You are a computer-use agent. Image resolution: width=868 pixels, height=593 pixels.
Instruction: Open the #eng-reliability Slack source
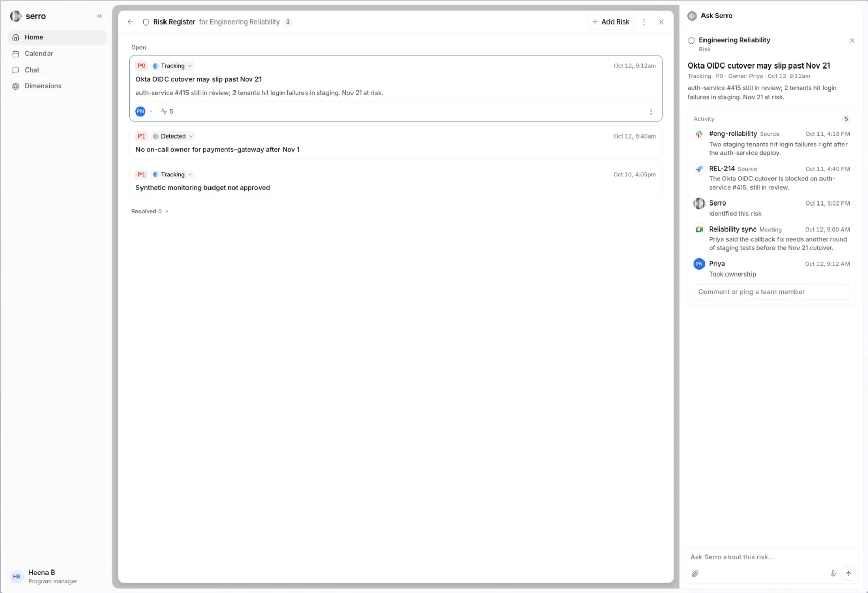point(733,134)
